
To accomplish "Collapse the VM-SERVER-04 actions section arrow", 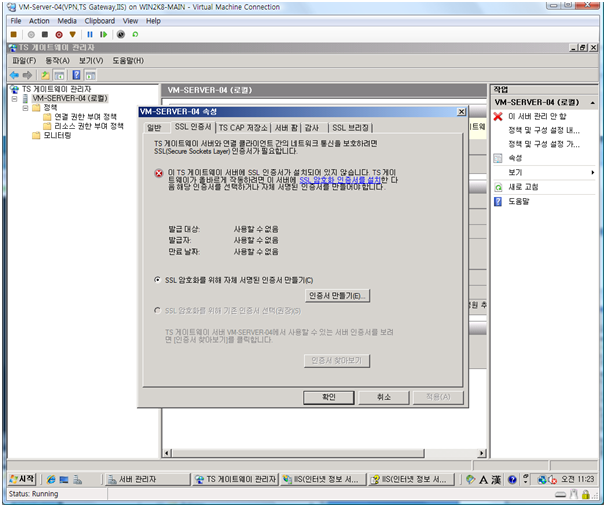I will click(592, 103).
